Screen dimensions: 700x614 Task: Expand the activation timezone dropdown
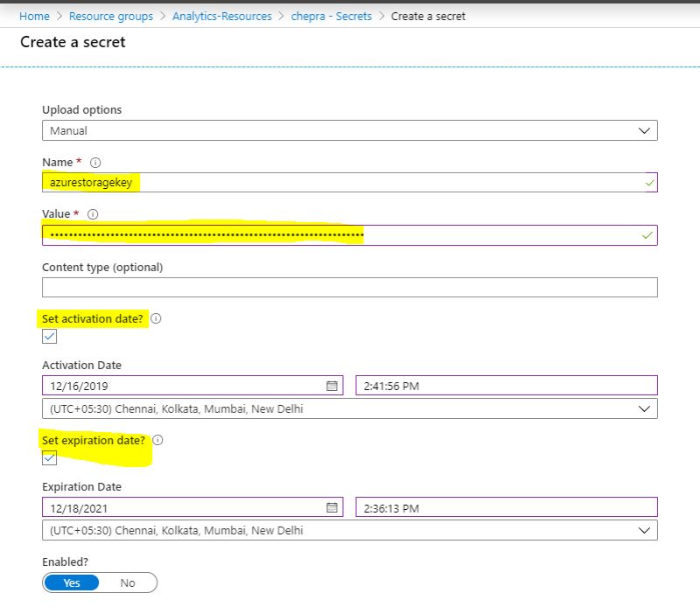tap(645, 407)
